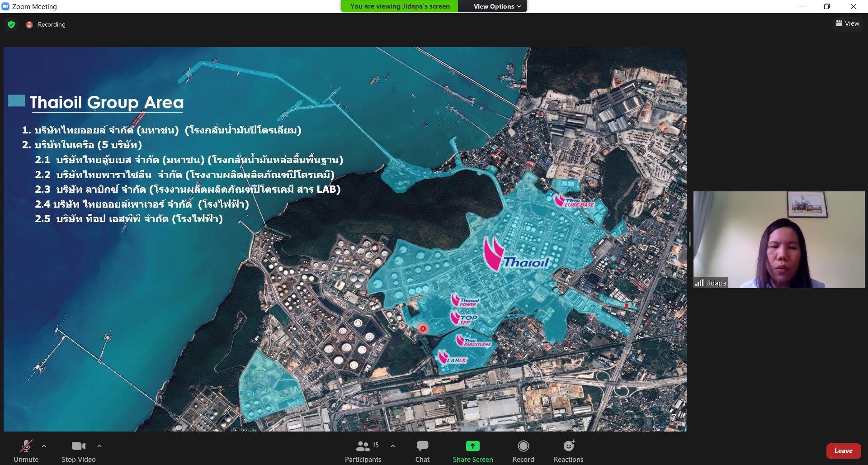The width and height of the screenshot is (868, 465).
Task: Grab the side panel divider handle
Action: pos(690,239)
